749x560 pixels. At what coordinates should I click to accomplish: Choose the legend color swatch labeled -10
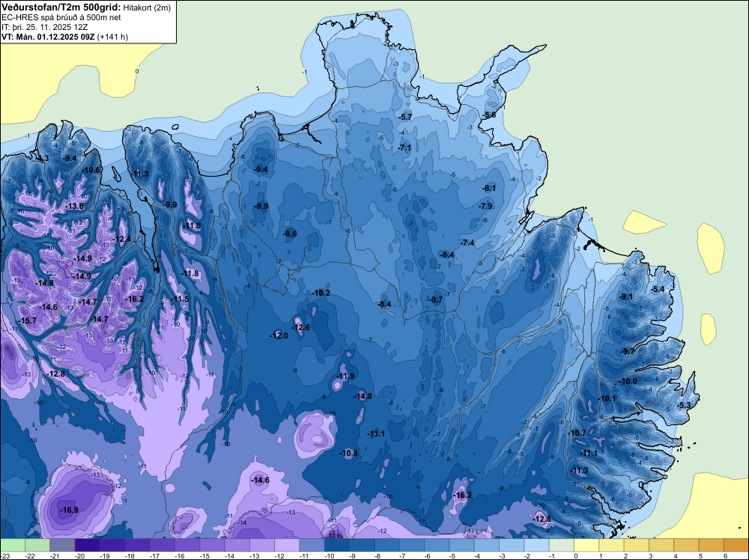point(337,545)
